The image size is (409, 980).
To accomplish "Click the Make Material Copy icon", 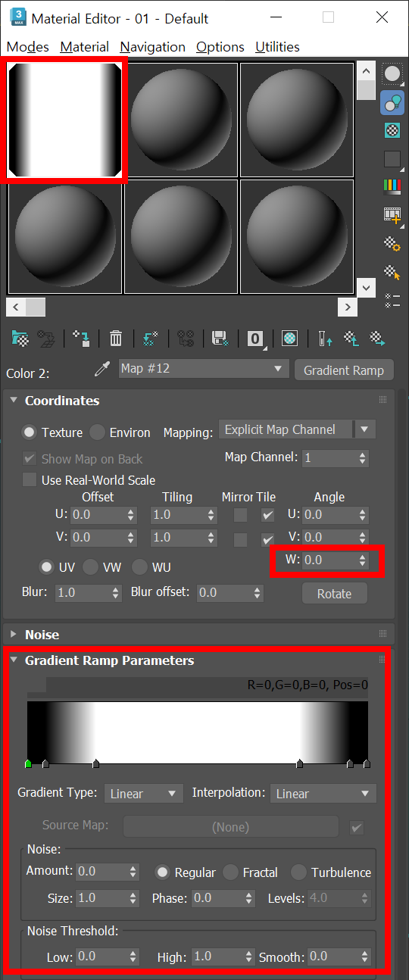I will (x=151, y=339).
